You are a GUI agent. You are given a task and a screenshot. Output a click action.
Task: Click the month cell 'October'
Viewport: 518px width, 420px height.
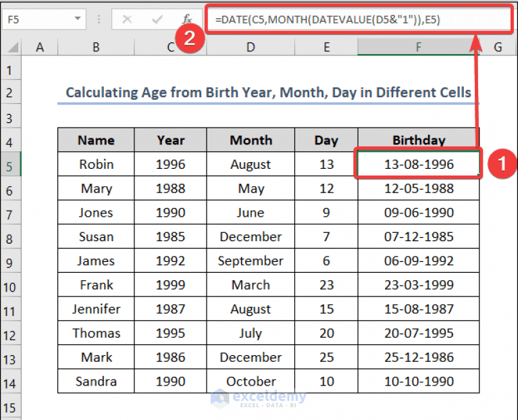point(251,381)
